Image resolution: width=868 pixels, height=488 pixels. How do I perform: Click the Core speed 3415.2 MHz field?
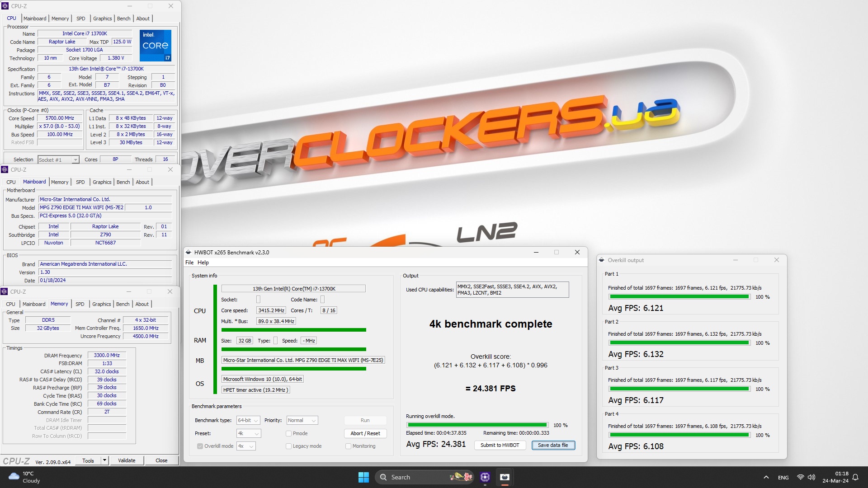[x=271, y=310]
